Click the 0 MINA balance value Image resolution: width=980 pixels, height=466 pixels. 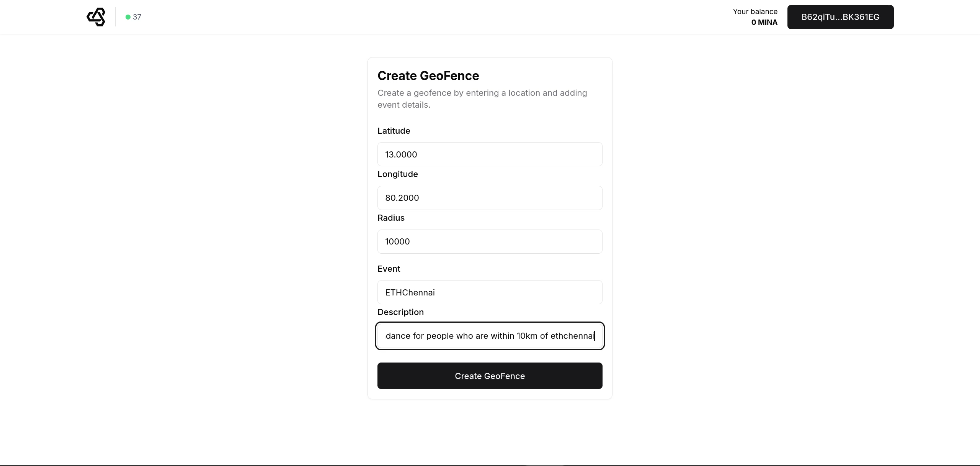tap(764, 22)
